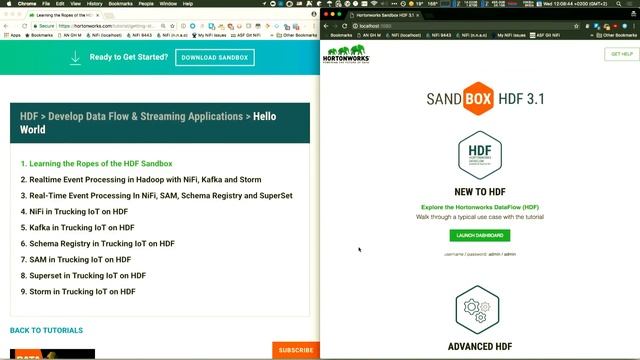This screenshot has height=360, width=640.
Task: Click the Secure padlock in left address bar
Action: coord(36,26)
